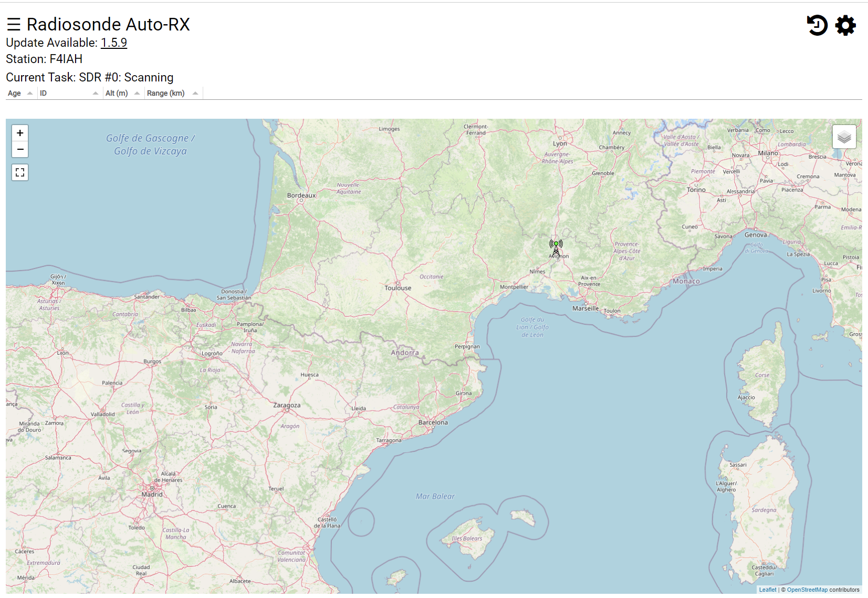Image resolution: width=868 pixels, height=598 pixels.
Task: Click the station receiver antenna marker near Avignon
Action: click(556, 246)
